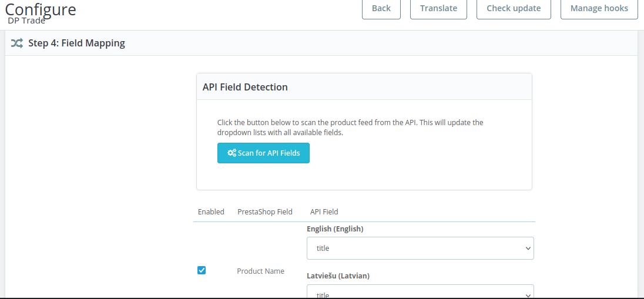644x299 pixels.
Task: Open Manage hooks
Action: click(599, 8)
